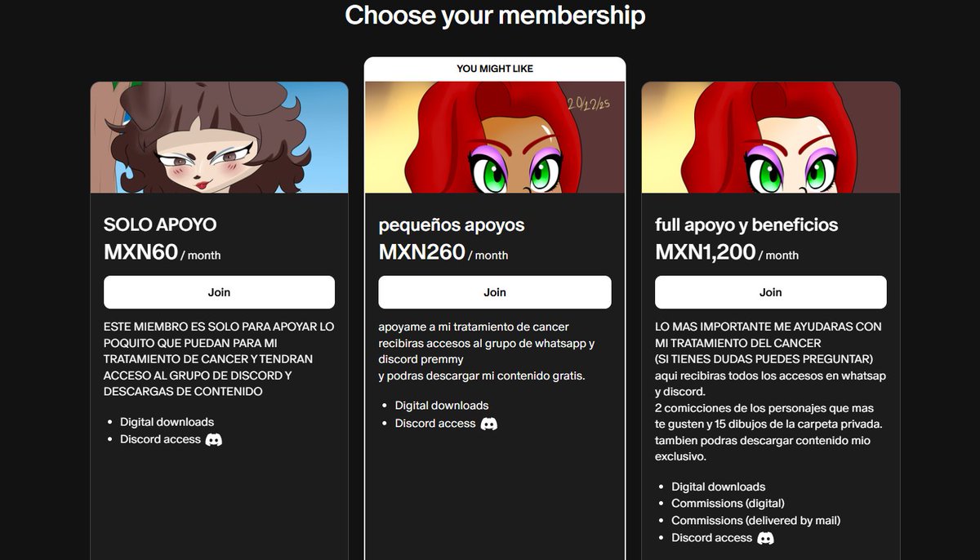Join the SOLO APOYO membership

219,292
